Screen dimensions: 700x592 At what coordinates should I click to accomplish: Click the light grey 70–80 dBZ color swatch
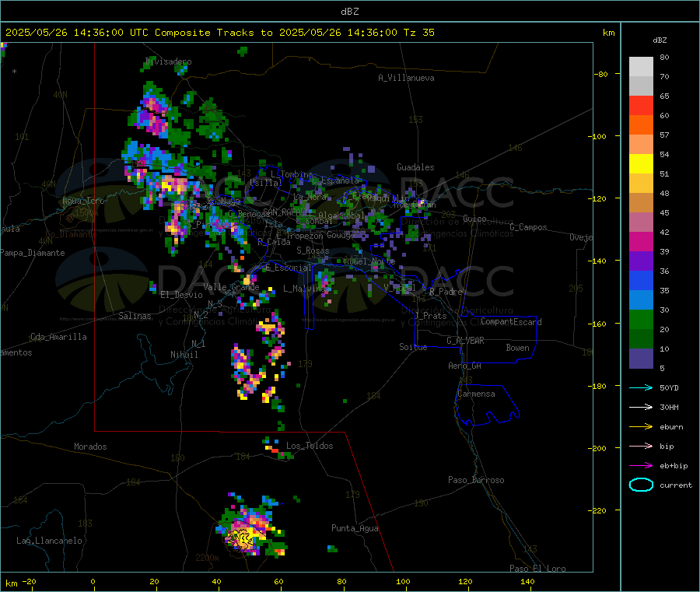tap(641, 67)
